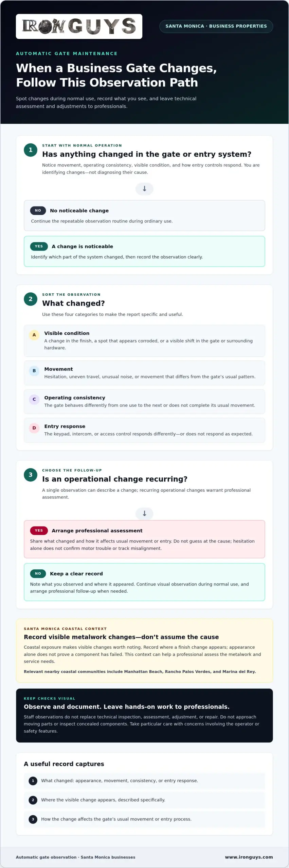The image size is (289, 868).
Task: Choose category A Visible condition
Action: click(144, 341)
